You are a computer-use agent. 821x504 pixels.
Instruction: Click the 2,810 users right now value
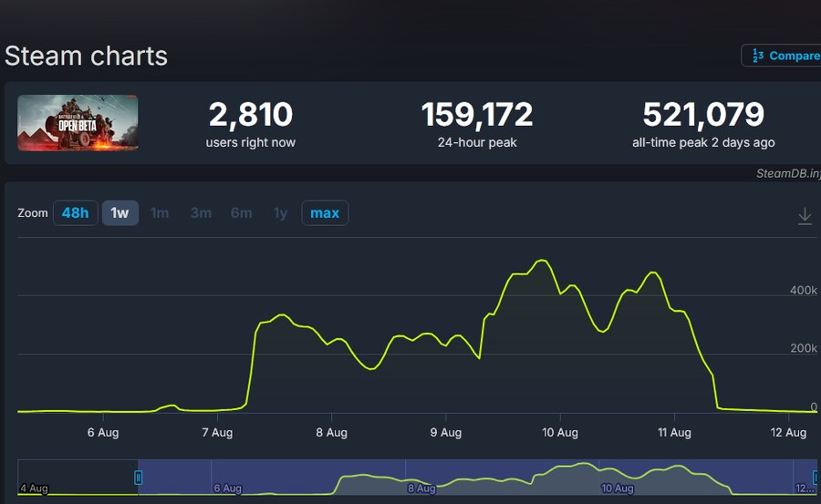click(251, 114)
